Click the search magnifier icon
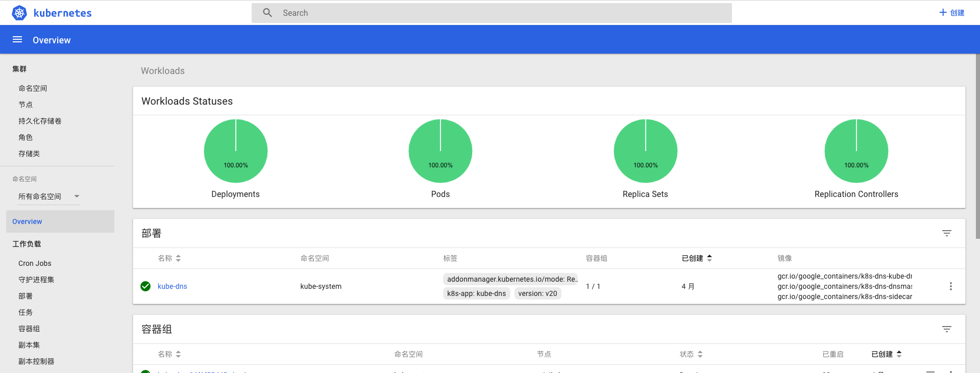 coord(267,13)
